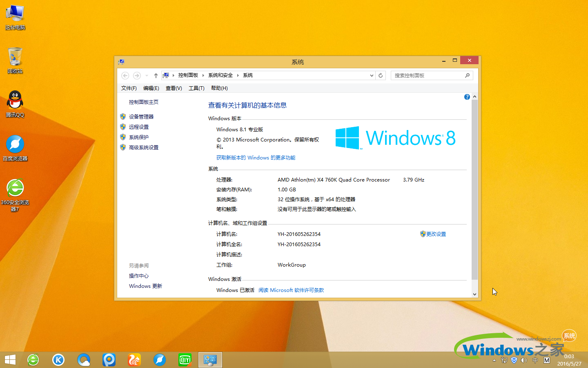This screenshot has width=588, height=368.
Task: Open the Tencent security shield tray icon
Action: pyautogui.click(x=514, y=360)
